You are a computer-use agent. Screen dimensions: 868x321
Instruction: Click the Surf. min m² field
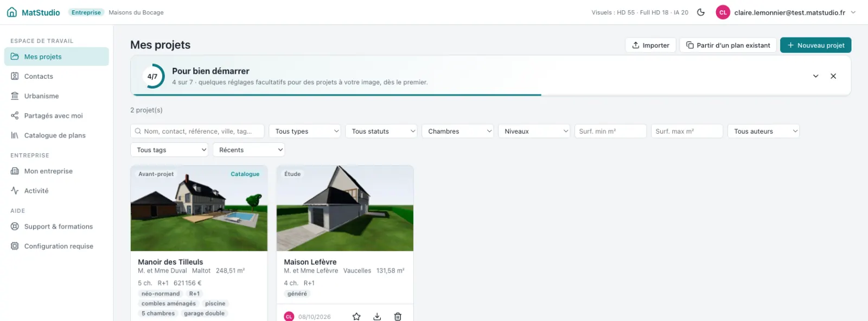[611, 131]
